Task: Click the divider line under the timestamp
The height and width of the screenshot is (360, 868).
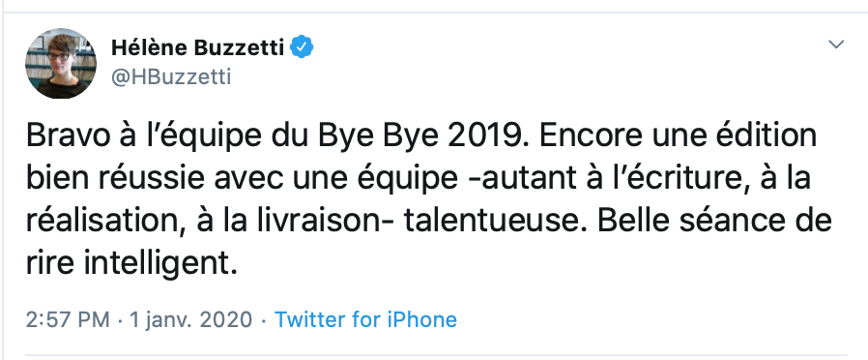Action: coord(437,354)
